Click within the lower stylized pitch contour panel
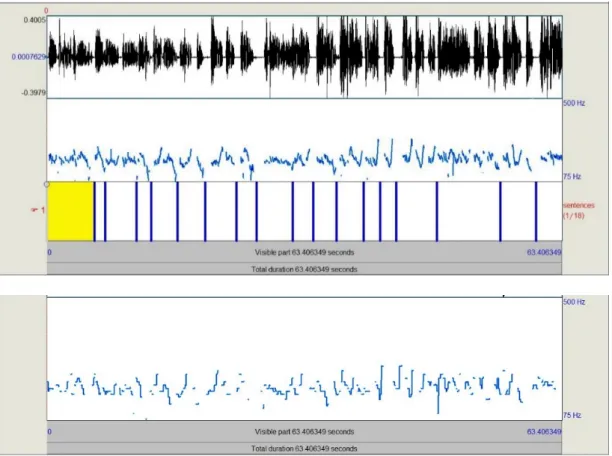This screenshot has height=456, width=612. click(304, 358)
